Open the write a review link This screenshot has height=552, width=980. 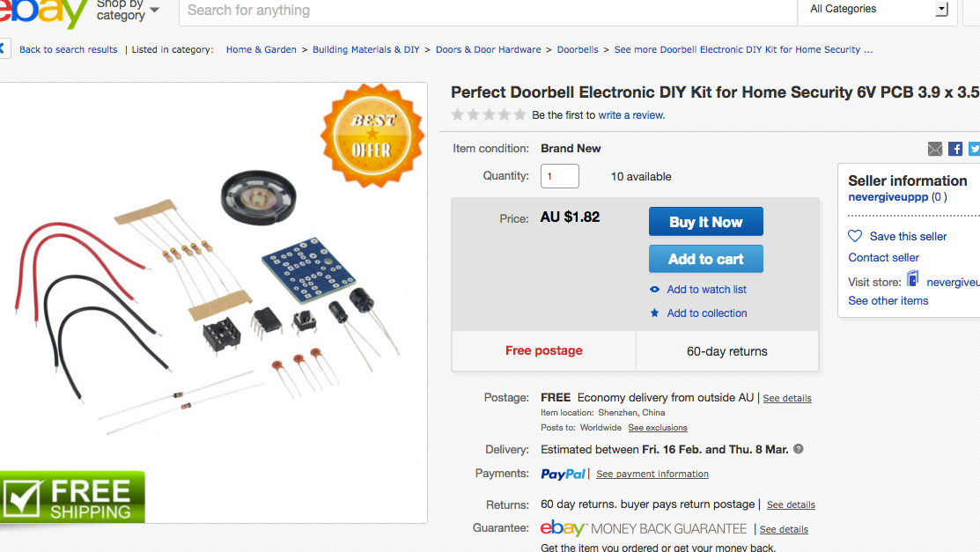630,114
